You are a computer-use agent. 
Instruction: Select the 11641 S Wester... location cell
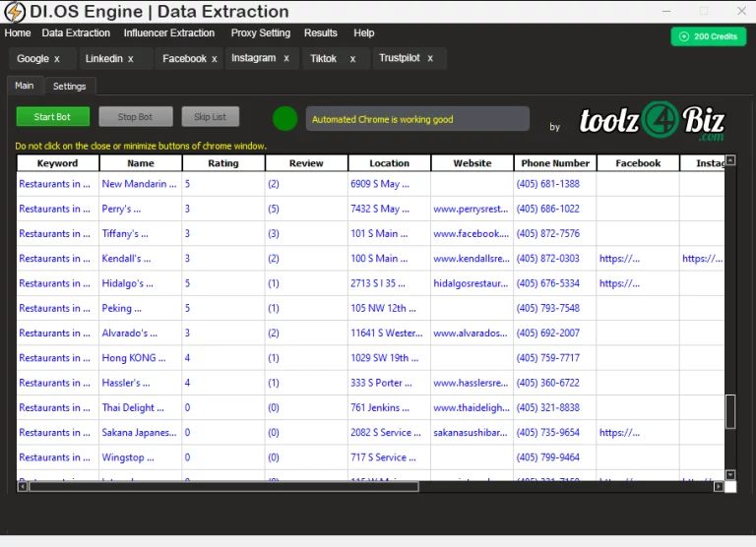pyautogui.click(x=390, y=333)
